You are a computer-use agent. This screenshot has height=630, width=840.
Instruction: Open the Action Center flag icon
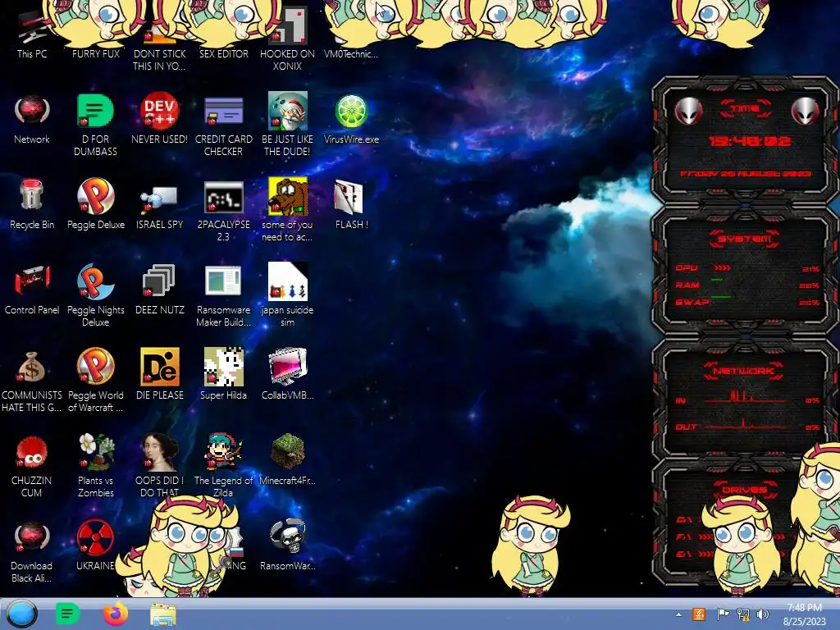(x=723, y=614)
